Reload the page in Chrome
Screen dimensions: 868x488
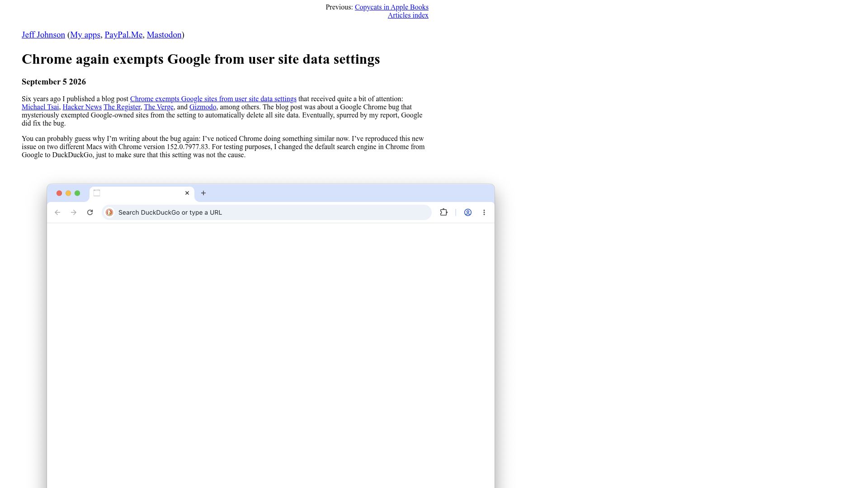pos(90,212)
